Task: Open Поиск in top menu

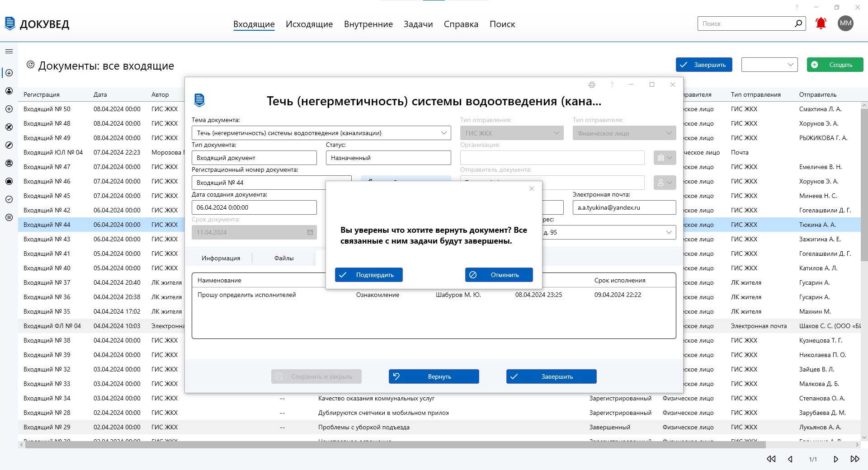Action: click(x=502, y=24)
